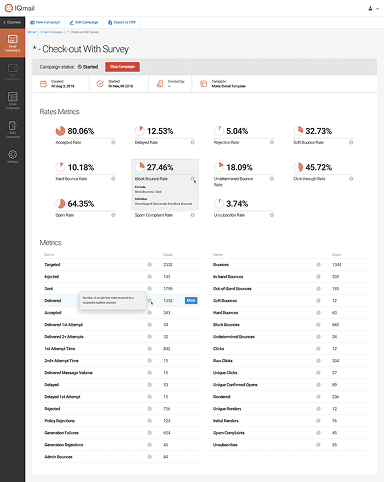The width and height of the screenshot is (384, 482).
Task: Click the 80.06% Accepted Rate pie icon
Action: [60, 131]
